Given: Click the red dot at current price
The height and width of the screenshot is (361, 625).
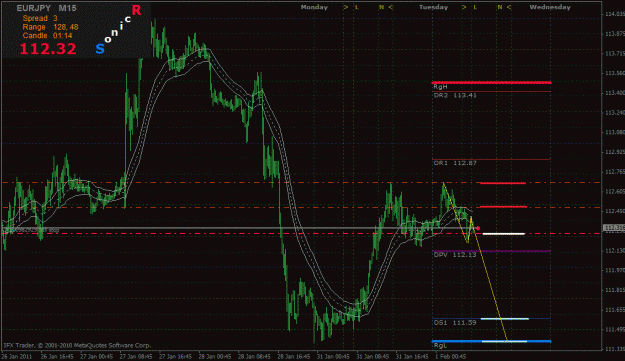Looking at the screenshot, I should point(478,228).
